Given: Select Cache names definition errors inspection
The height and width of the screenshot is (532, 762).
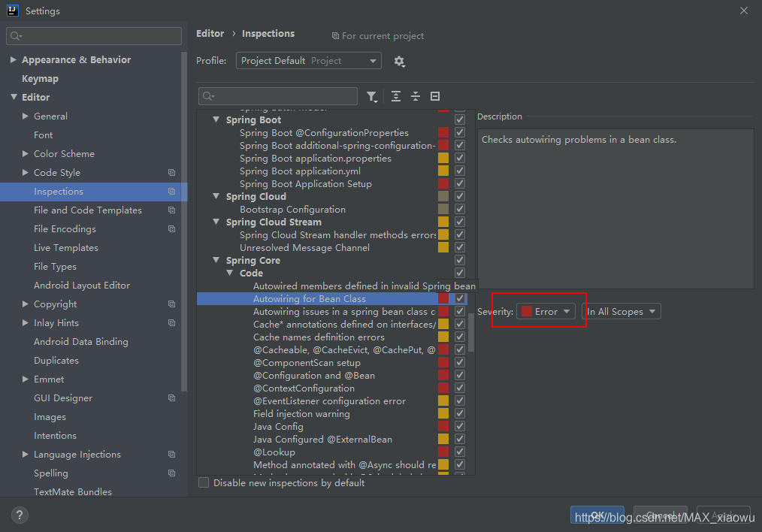Looking at the screenshot, I should [319, 337].
